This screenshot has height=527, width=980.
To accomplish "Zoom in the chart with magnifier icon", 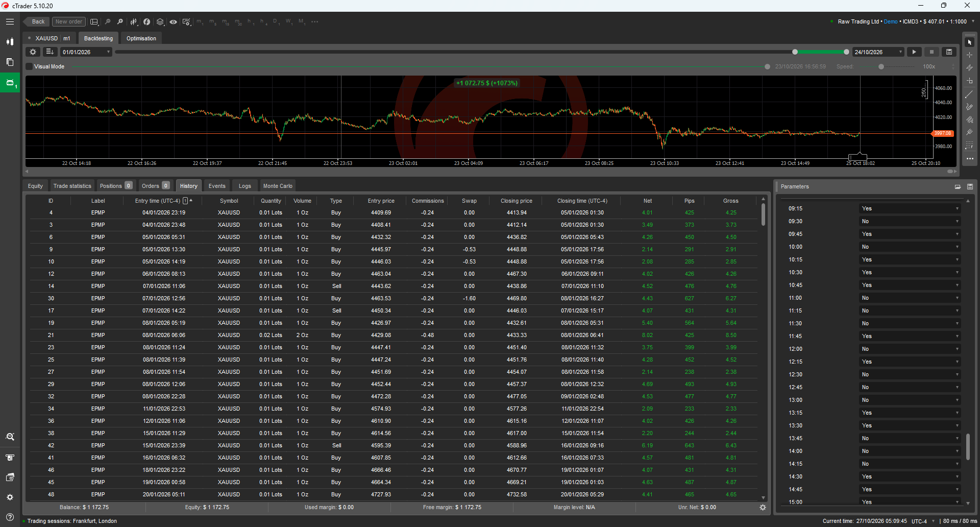I will (x=120, y=22).
